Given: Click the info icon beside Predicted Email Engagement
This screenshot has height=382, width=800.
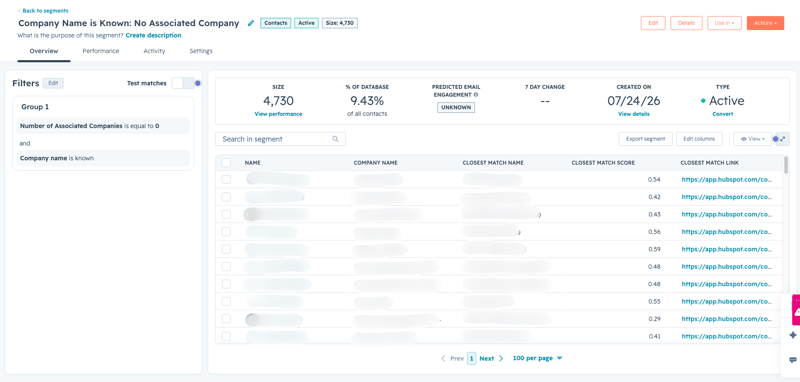Looking at the screenshot, I should 476,94.
